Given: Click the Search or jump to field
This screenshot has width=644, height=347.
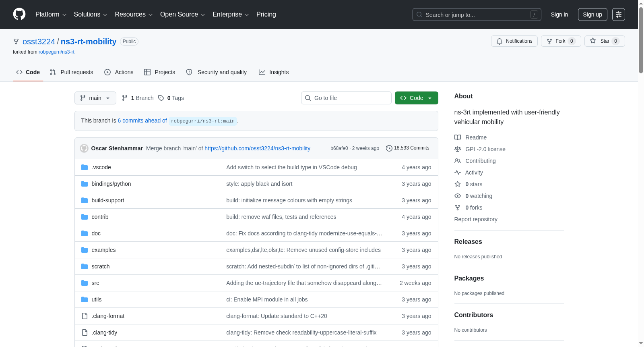Looking at the screenshot, I should pos(477,15).
